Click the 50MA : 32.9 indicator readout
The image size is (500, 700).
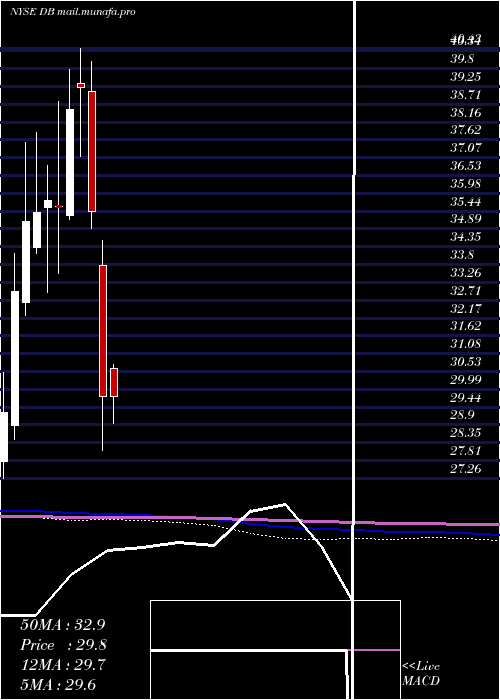click(63, 625)
